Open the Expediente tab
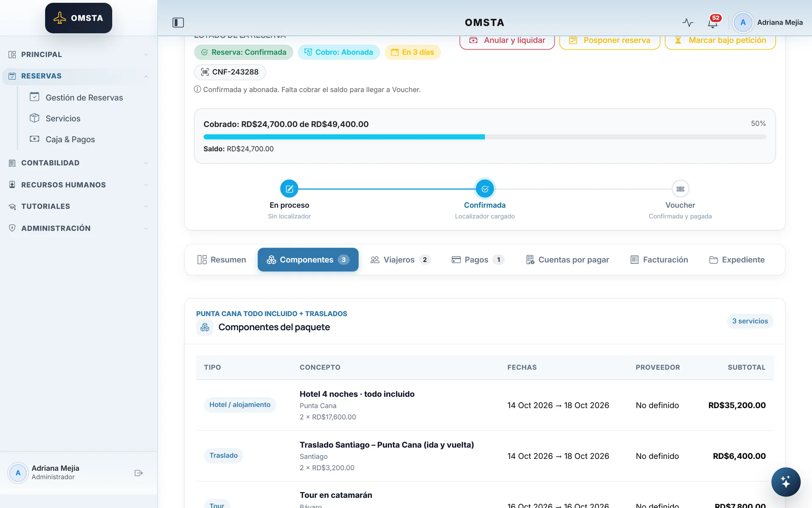 737,260
